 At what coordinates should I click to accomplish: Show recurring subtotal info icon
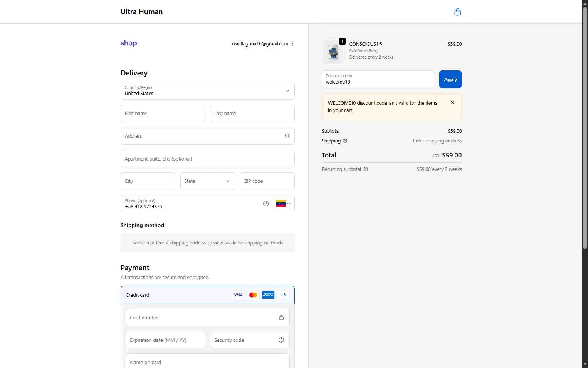pyautogui.click(x=366, y=169)
